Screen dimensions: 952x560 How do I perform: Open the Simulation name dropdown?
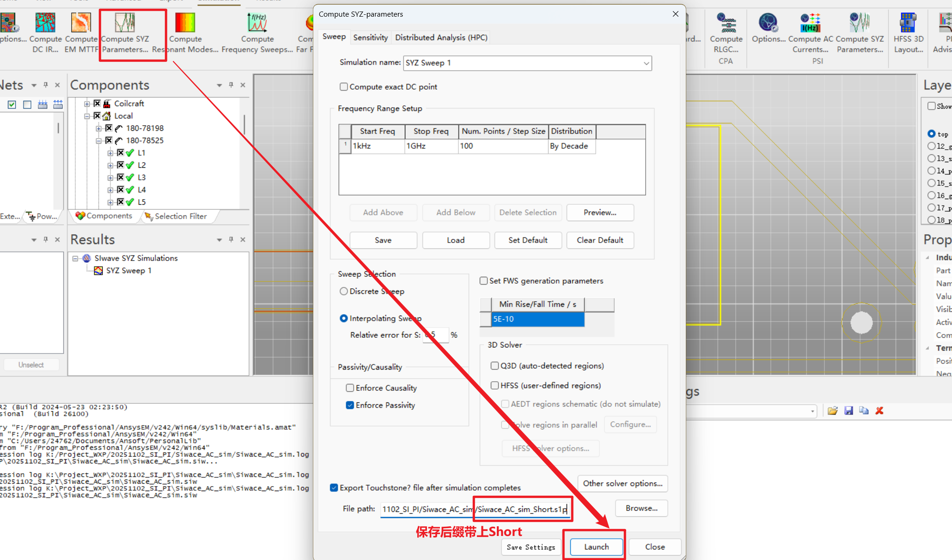tap(646, 63)
